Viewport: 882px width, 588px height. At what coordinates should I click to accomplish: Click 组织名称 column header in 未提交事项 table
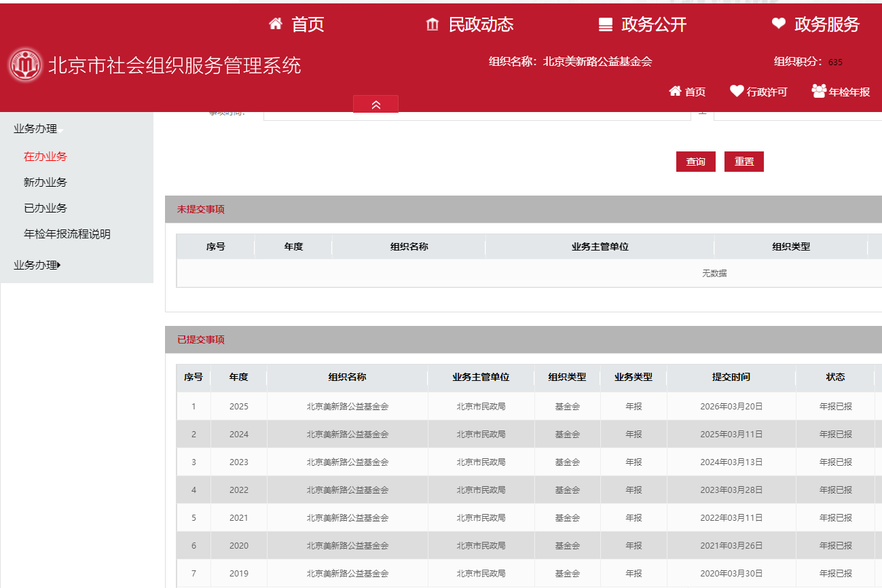click(x=409, y=246)
